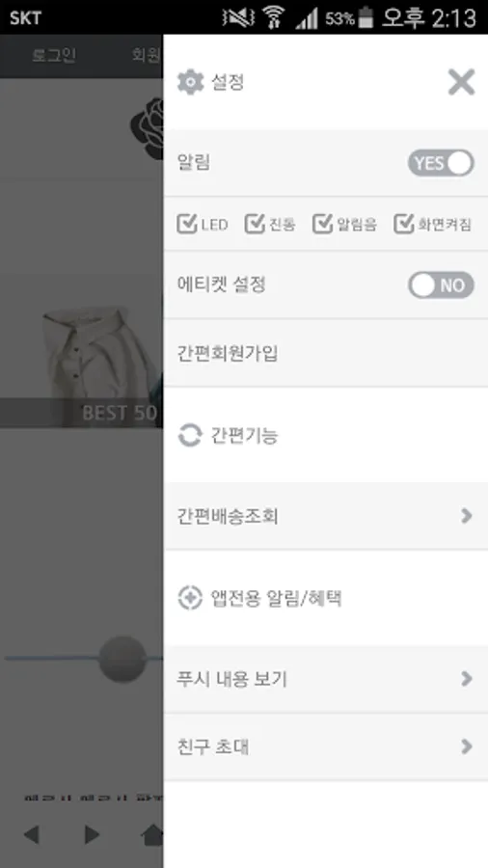Screen dimensions: 488x868
Task: Tap the home icon in bottom bar
Action: (x=152, y=835)
